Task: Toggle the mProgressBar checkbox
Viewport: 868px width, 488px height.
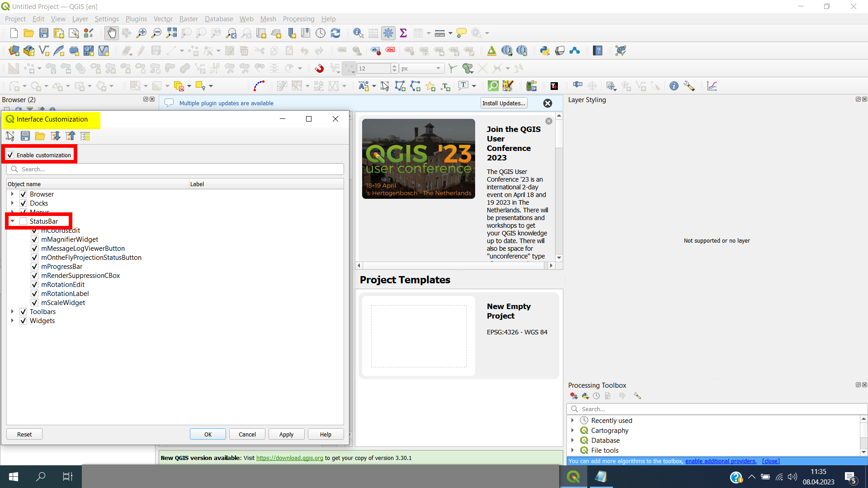Action: coord(34,266)
